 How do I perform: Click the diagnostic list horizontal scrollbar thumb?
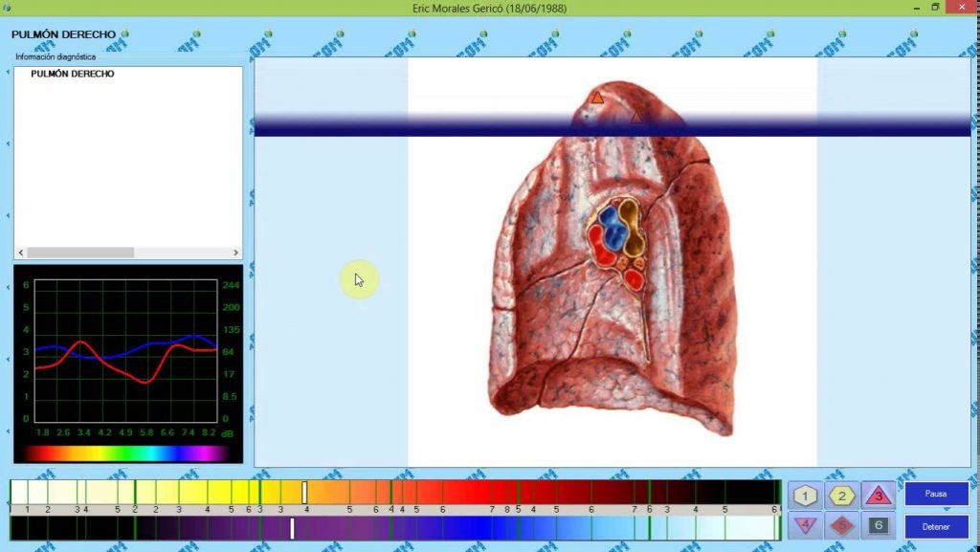point(80,253)
